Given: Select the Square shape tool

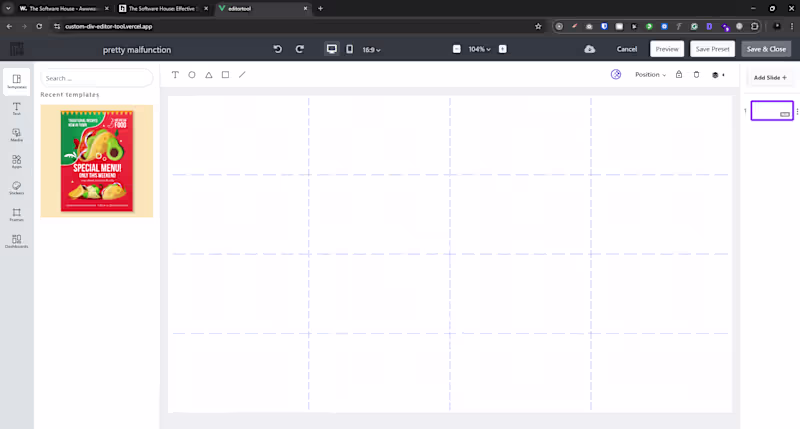Looking at the screenshot, I should (225, 74).
